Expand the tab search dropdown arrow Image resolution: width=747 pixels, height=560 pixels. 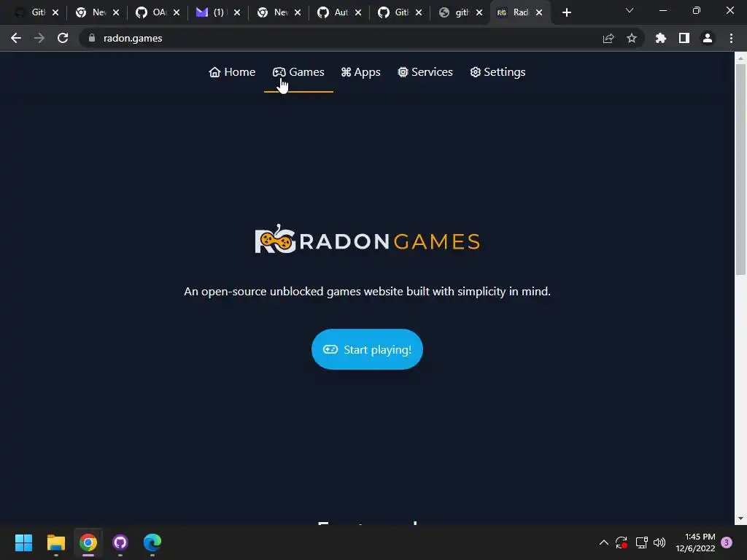630,10
